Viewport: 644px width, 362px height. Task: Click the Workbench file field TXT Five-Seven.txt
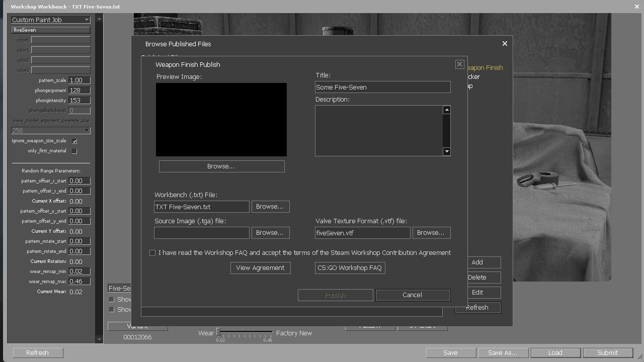click(202, 207)
